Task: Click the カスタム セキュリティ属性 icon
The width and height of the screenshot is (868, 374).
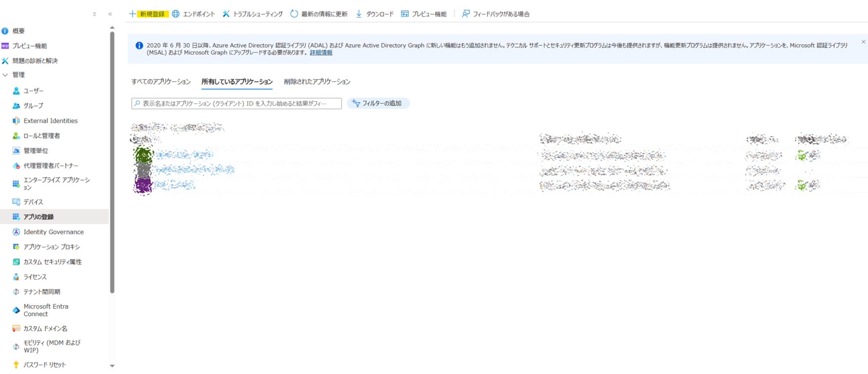Action: pos(16,262)
